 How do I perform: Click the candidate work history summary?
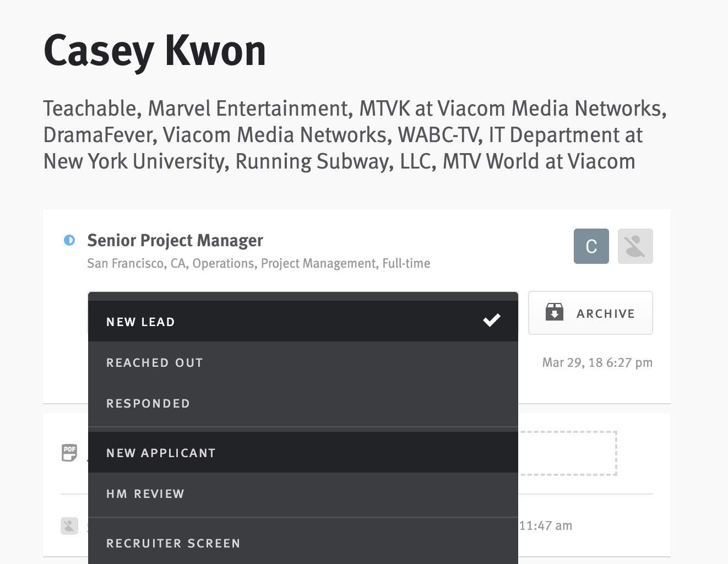pos(355,135)
